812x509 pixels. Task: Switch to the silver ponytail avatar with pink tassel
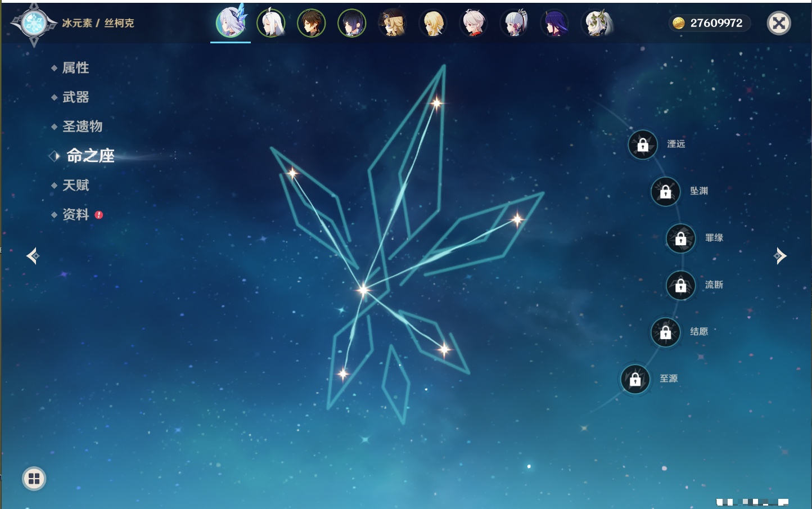pos(515,23)
